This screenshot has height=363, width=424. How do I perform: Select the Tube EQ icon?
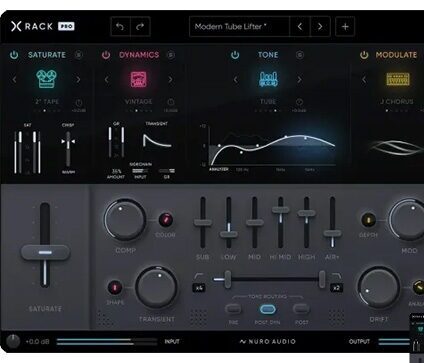pyautogui.click(x=268, y=79)
